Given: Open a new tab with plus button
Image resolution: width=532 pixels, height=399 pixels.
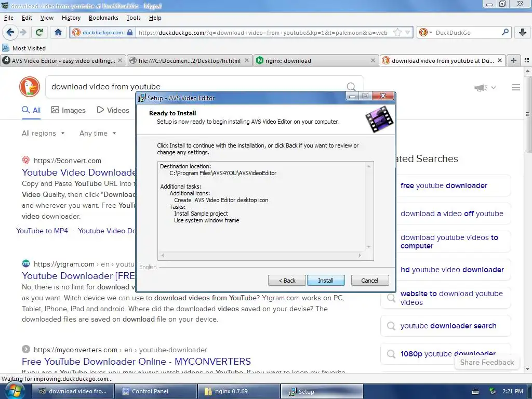Looking at the screenshot, I should pyautogui.click(x=514, y=60).
